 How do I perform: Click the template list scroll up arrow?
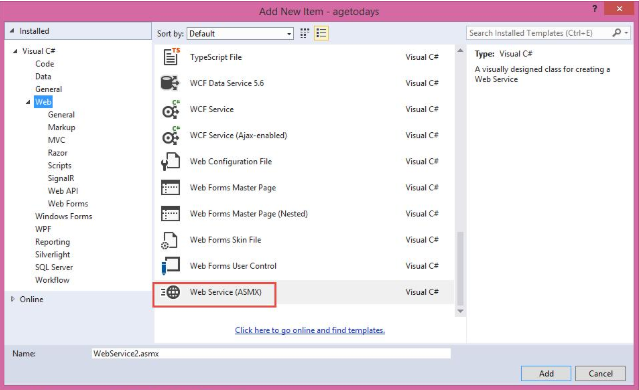(460, 51)
